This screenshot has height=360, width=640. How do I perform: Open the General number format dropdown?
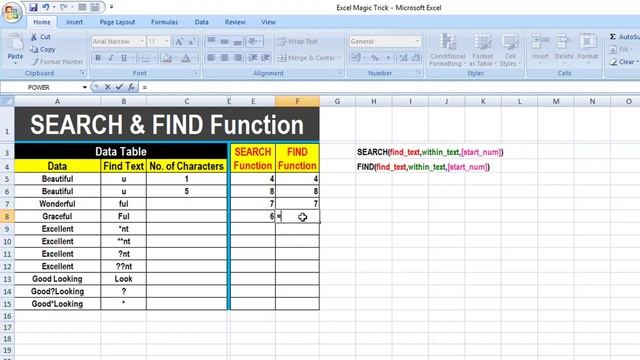click(x=417, y=42)
